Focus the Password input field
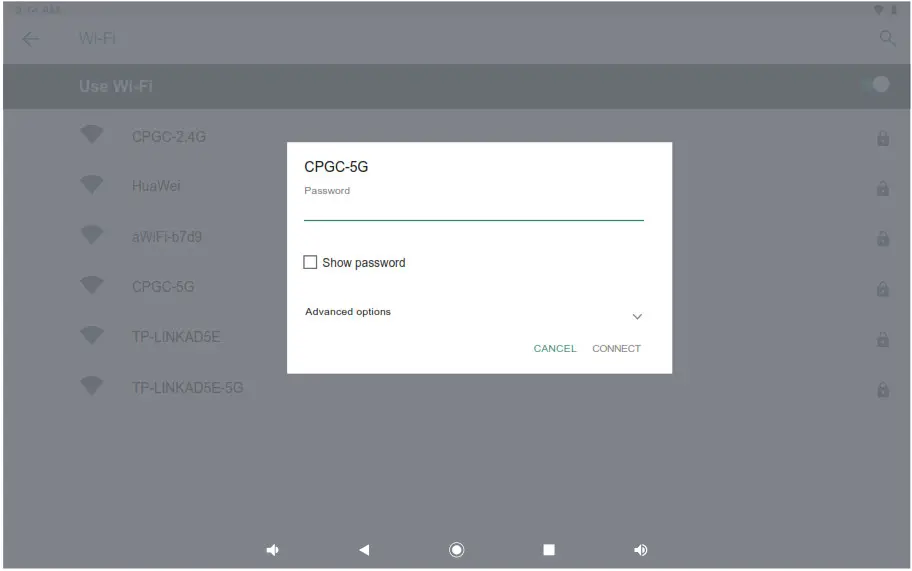Image resolution: width=912 pixels, height=571 pixels. [473, 210]
